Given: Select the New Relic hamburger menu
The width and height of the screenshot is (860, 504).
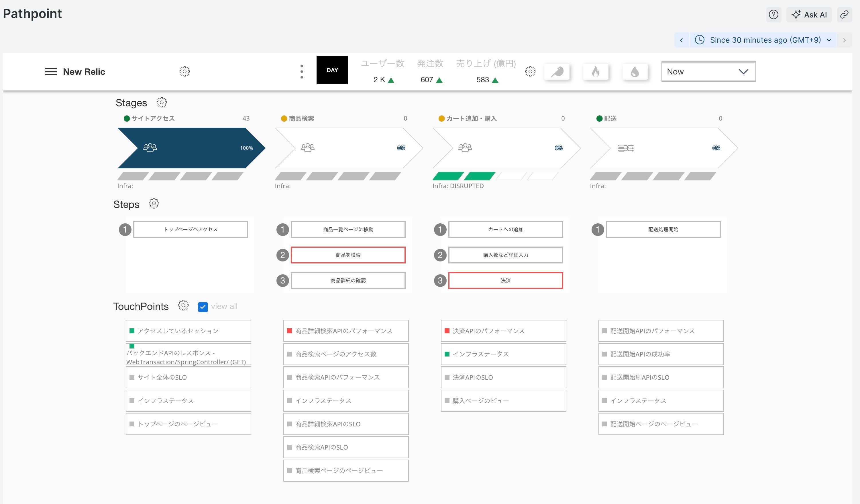Looking at the screenshot, I should (50, 71).
